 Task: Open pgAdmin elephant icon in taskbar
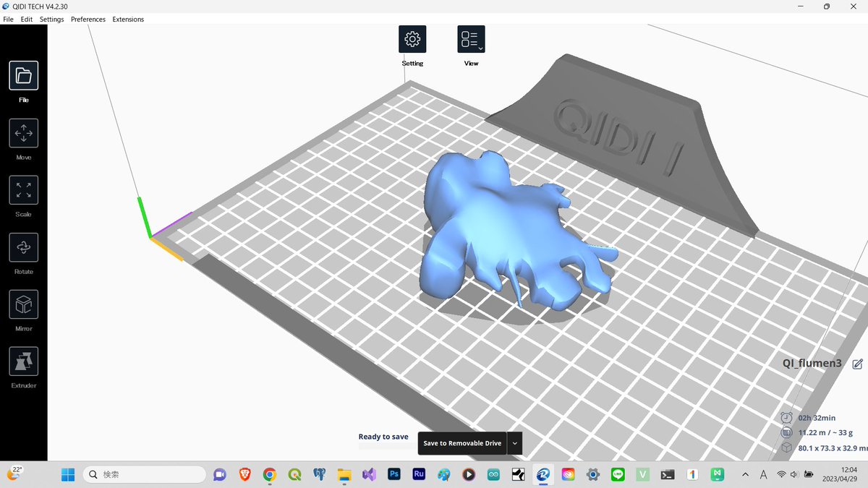click(x=320, y=474)
